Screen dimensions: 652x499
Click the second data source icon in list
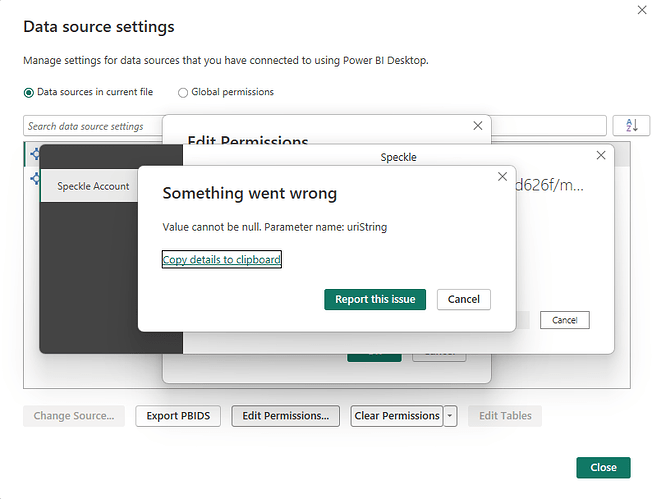(34, 178)
